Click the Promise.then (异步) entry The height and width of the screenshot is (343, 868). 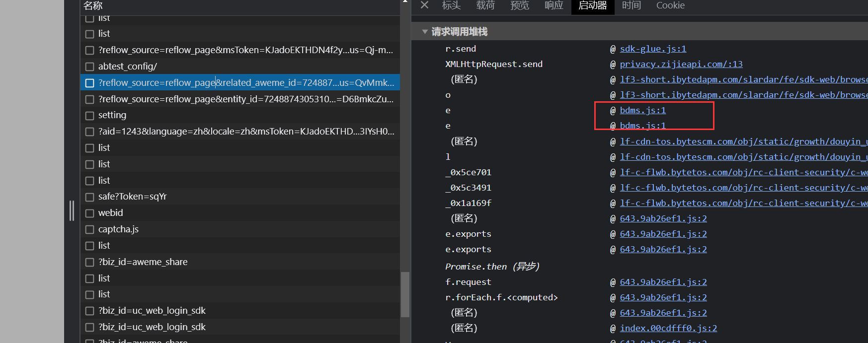point(492,267)
